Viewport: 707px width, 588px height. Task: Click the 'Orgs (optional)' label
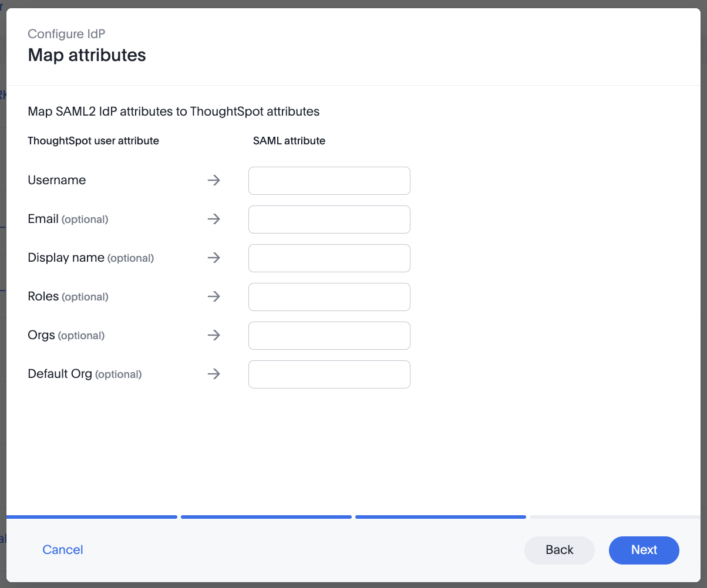[66, 335]
